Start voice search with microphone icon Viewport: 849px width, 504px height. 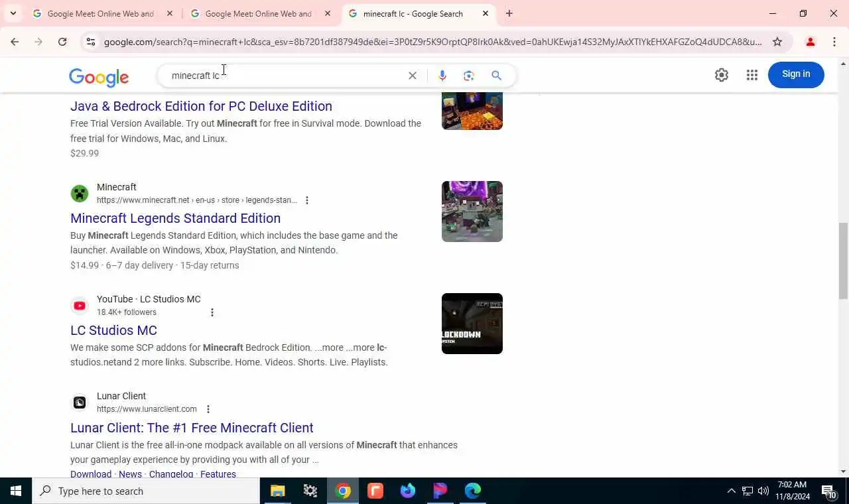(442, 76)
